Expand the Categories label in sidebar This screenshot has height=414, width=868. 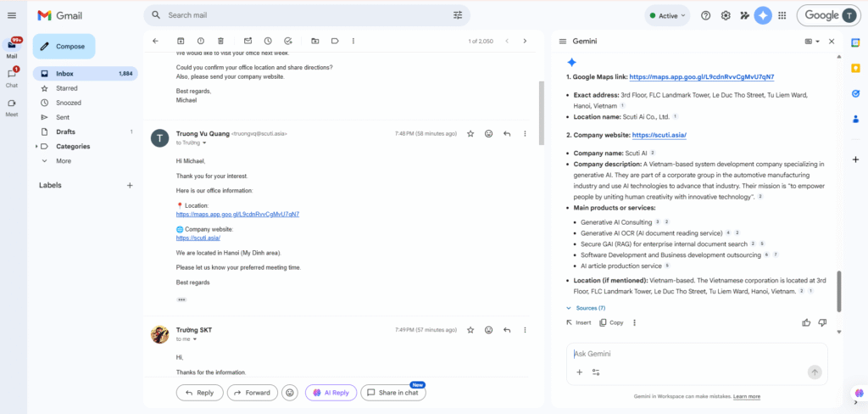coord(36,146)
